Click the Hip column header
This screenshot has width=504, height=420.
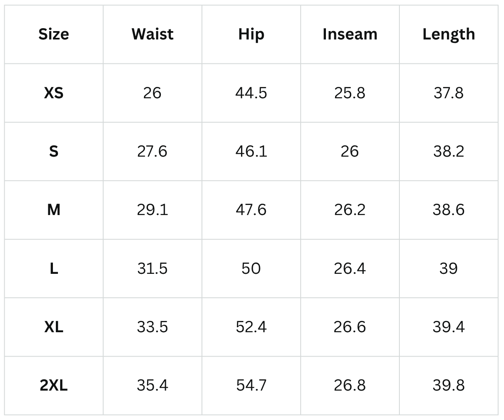tap(251, 34)
